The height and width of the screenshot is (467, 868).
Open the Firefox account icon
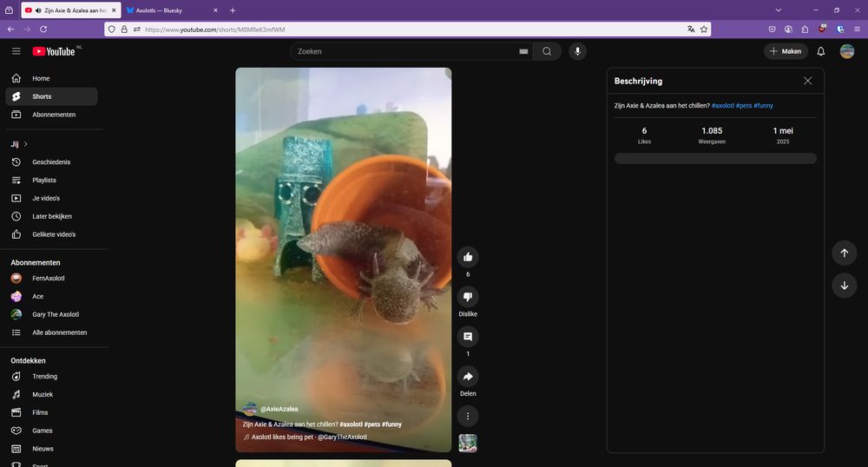click(x=788, y=30)
